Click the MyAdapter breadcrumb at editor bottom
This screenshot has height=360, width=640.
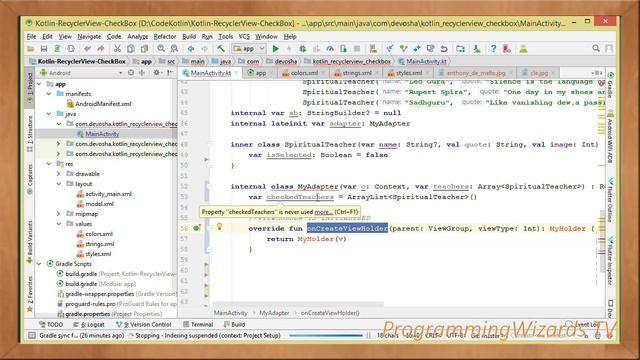(x=274, y=313)
